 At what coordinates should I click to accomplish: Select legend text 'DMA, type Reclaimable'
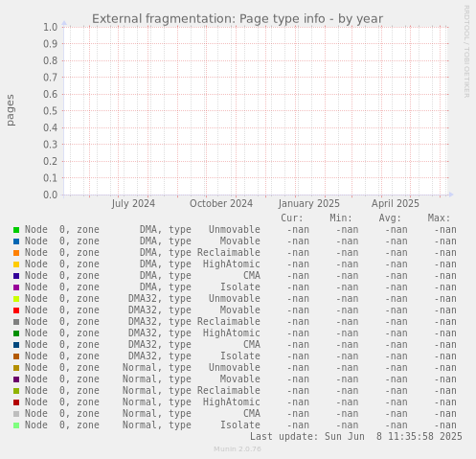[200, 253]
